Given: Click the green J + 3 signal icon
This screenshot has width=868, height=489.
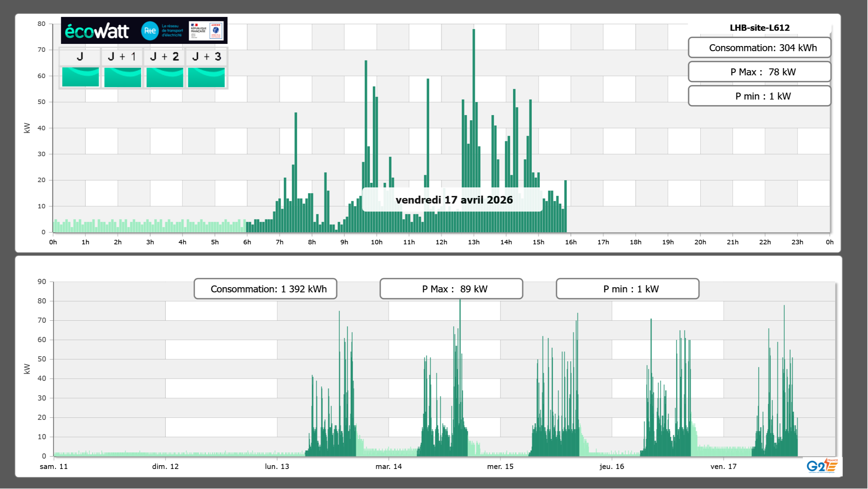Looking at the screenshot, I should click(x=206, y=77).
